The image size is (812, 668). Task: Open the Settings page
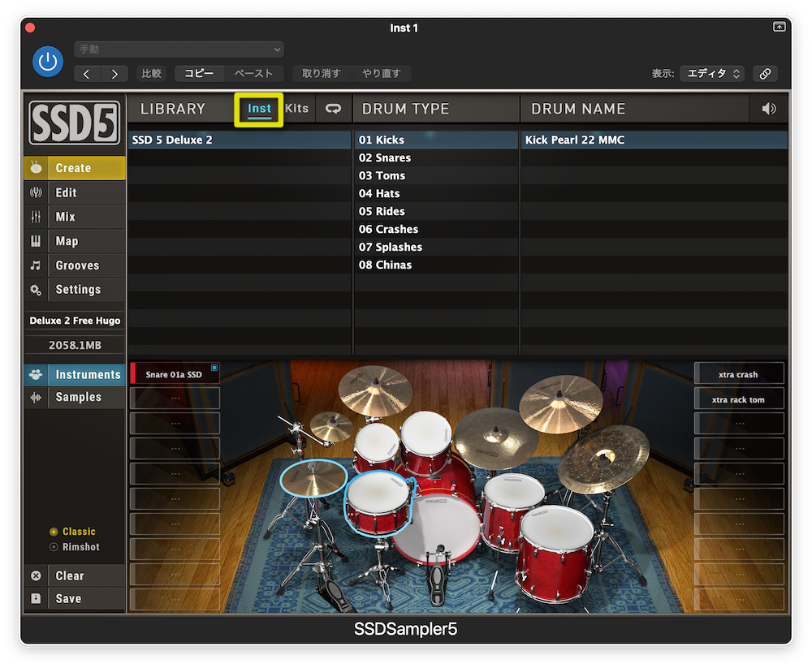coord(74,290)
